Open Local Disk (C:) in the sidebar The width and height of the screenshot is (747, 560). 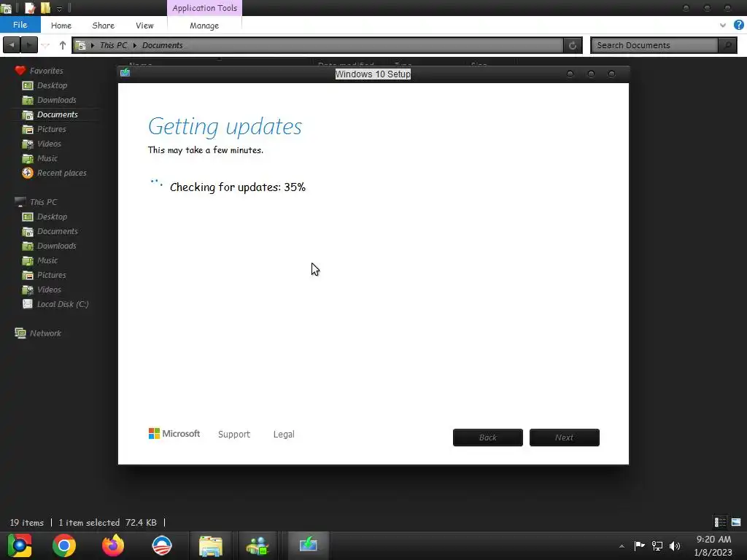[x=63, y=304]
